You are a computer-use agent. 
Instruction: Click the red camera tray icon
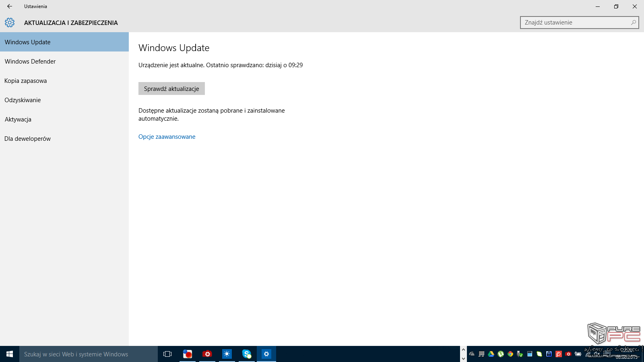[568, 354]
